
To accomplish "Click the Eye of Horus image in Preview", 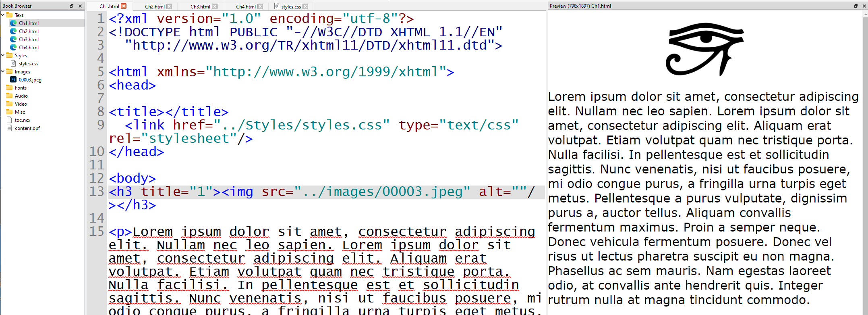I will tap(704, 49).
